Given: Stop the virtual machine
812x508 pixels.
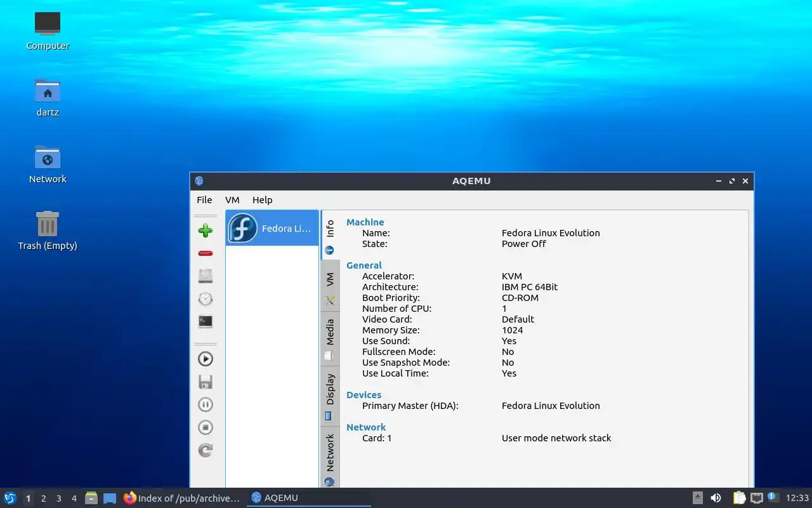Looking at the screenshot, I should click(205, 427).
